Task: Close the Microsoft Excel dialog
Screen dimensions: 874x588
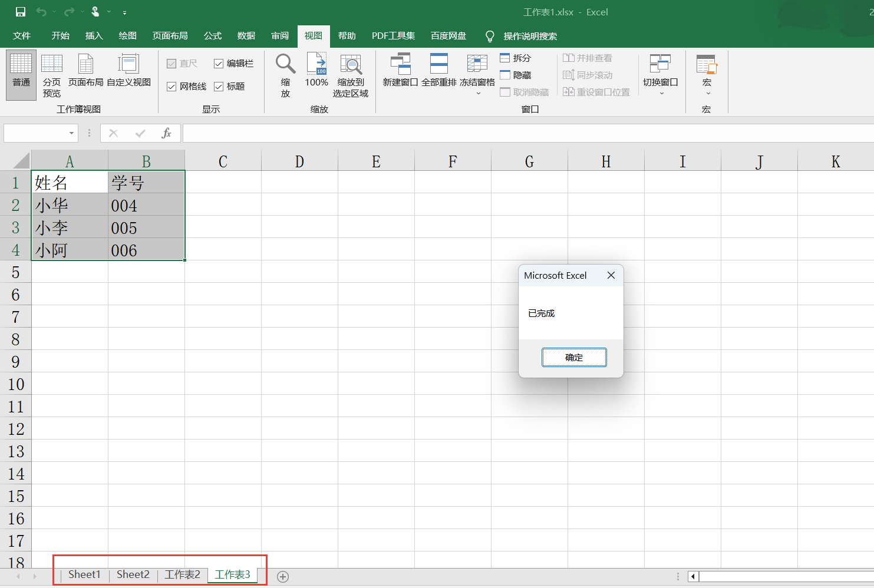Action: click(x=611, y=275)
